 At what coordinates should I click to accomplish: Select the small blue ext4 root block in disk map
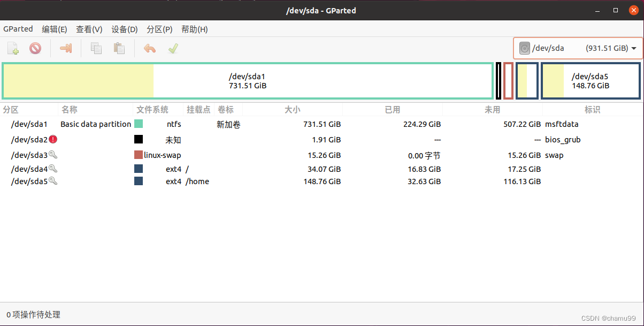(x=527, y=81)
